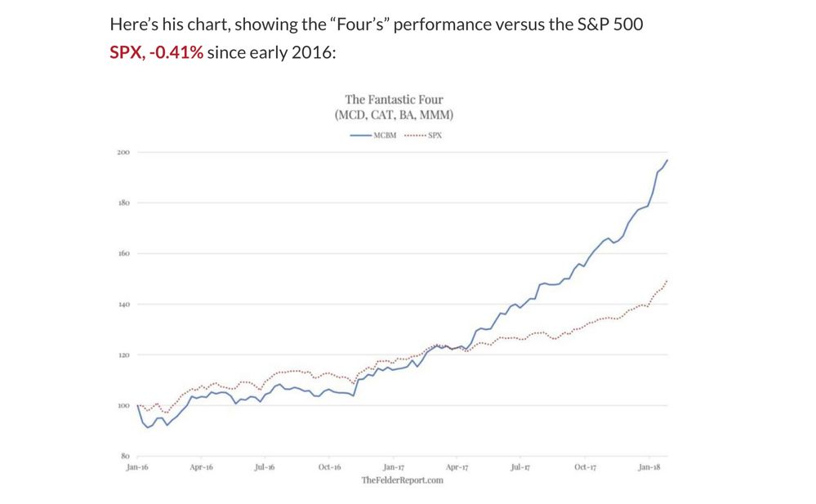Click the MCBM legend entry

click(385, 135)
